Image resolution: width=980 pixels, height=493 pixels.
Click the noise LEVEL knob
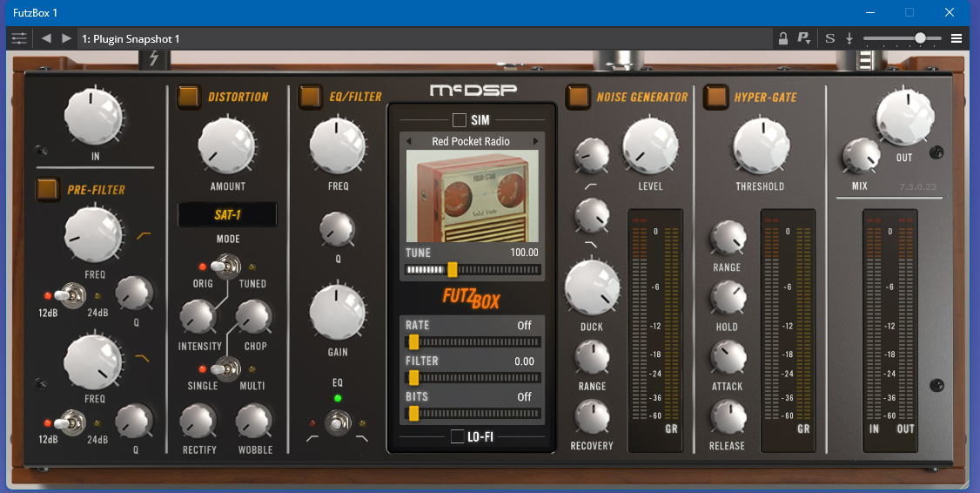tap(651, 145)
